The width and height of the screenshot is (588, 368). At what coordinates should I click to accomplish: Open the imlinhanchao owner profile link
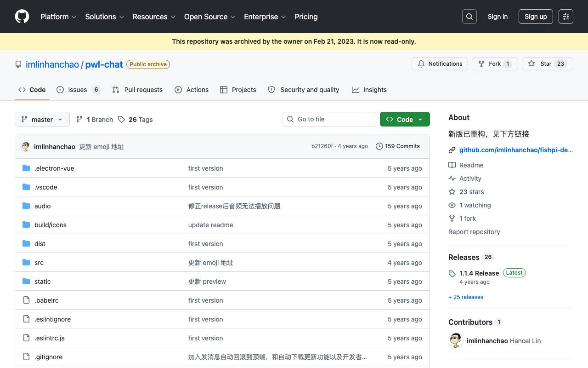(52, 64)
